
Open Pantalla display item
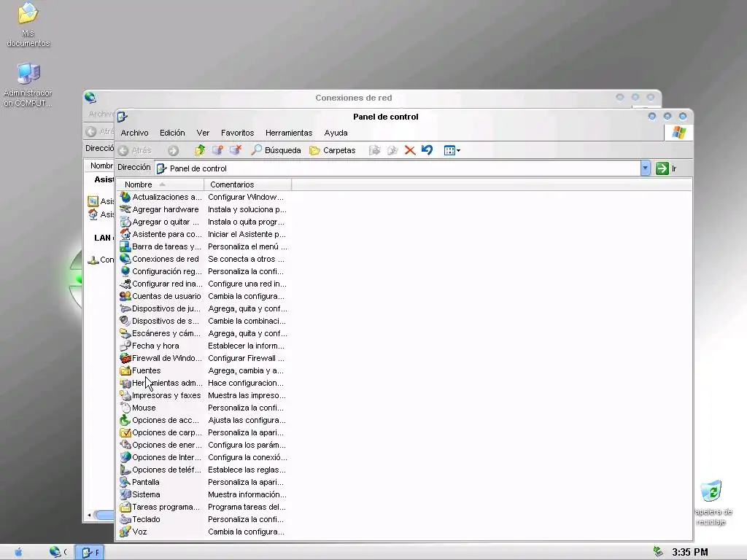pos(139,481)
